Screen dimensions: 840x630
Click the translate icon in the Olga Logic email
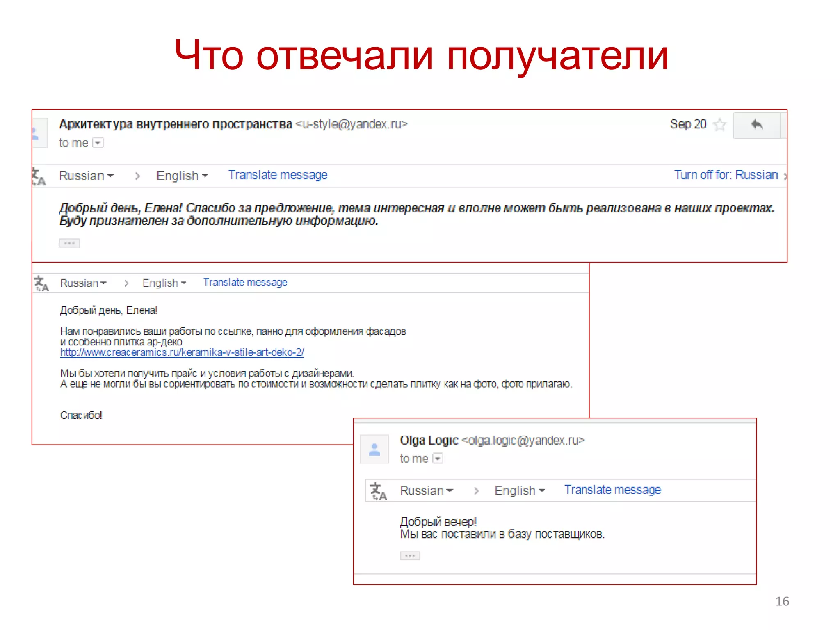[378, 491]
